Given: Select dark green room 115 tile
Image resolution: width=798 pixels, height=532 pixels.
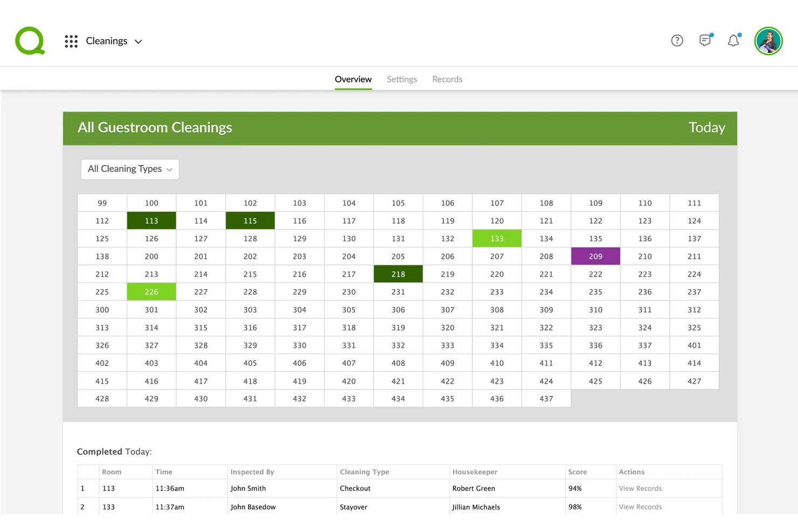Looking at the screenshot, I should pyautogui.click(x=250, y=220).
